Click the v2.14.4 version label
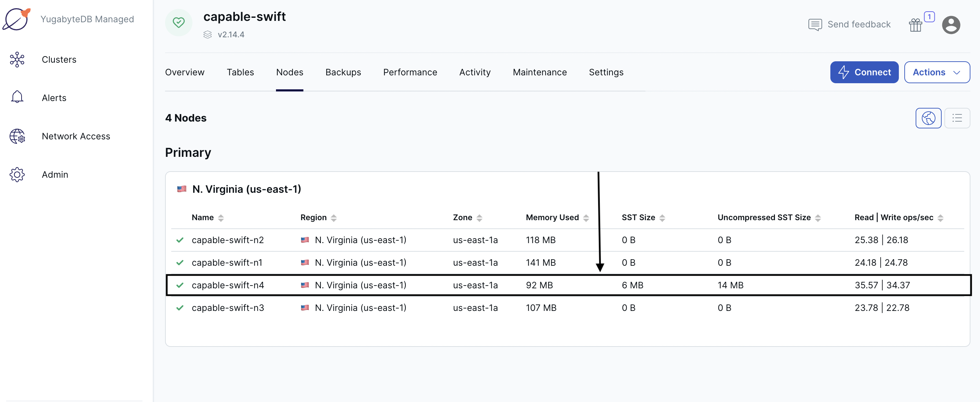This screenshot has height=402, width=980. click(231, 34)
